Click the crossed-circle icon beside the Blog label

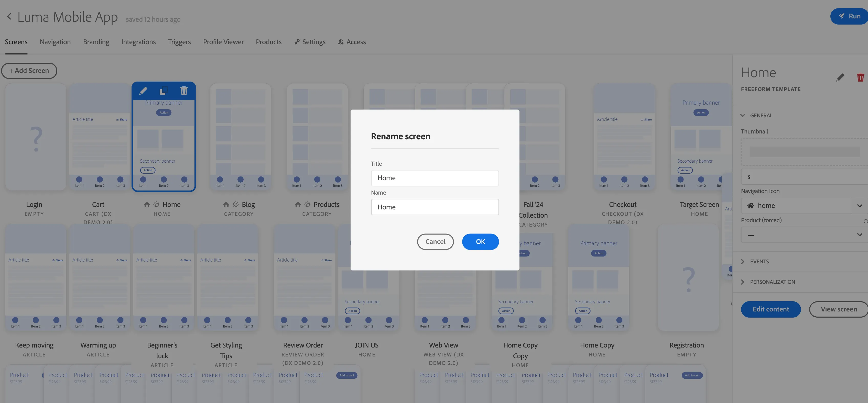point(235,204)
